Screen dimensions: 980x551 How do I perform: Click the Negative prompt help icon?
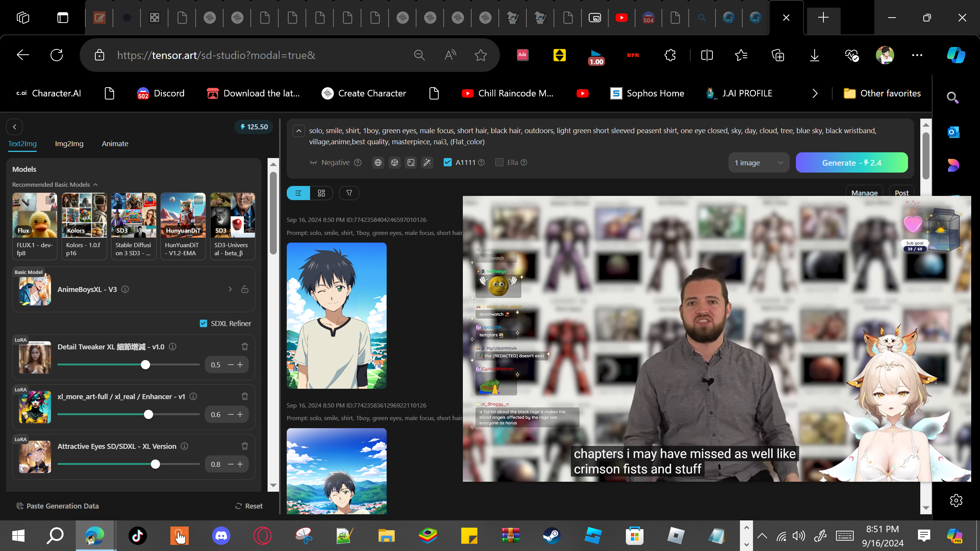point(358,163)
